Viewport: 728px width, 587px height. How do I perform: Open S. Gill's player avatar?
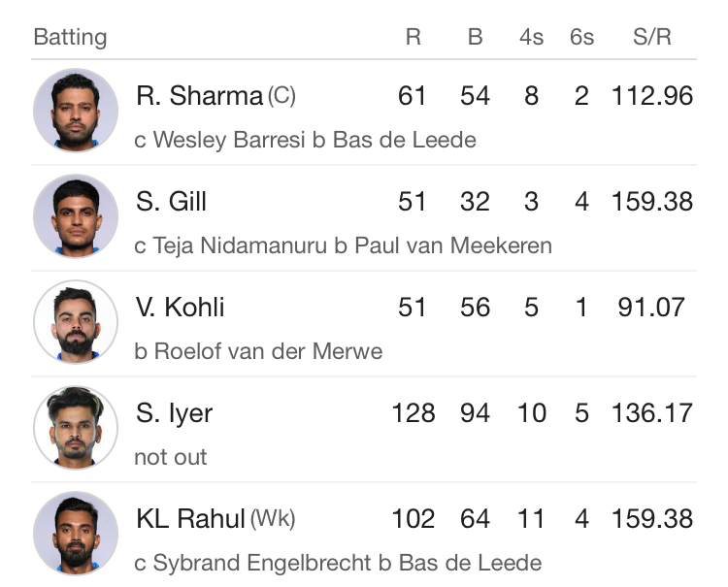coord(76,216)
